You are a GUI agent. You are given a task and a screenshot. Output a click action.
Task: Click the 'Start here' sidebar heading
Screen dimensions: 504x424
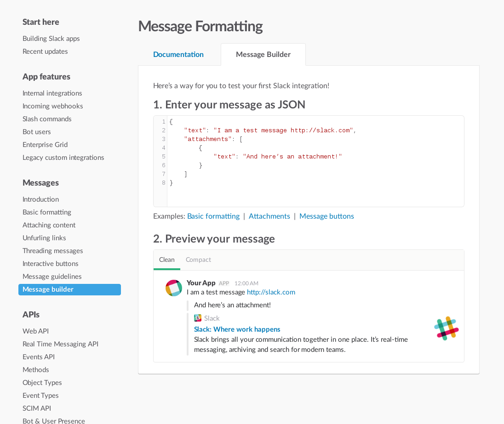click(x=41, y=22)
